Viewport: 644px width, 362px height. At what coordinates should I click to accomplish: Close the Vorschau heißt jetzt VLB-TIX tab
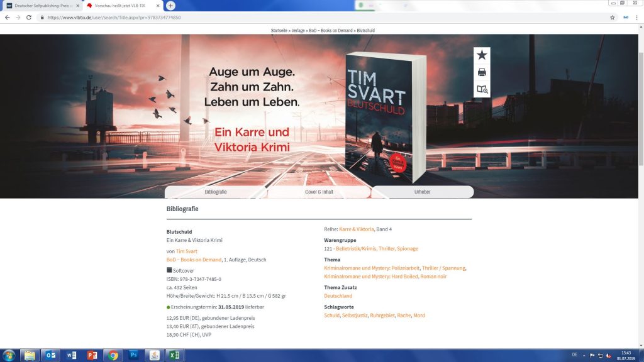158,6
